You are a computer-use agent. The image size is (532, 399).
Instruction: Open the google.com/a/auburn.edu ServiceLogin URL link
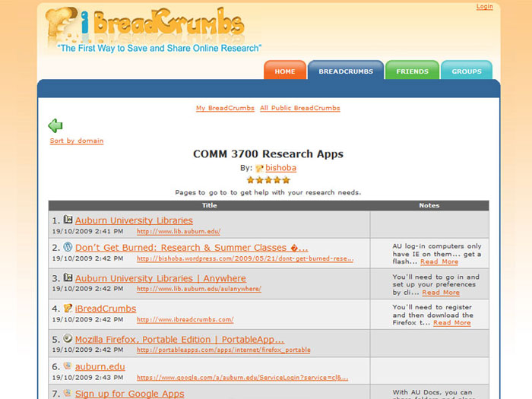tap(242, 378)
